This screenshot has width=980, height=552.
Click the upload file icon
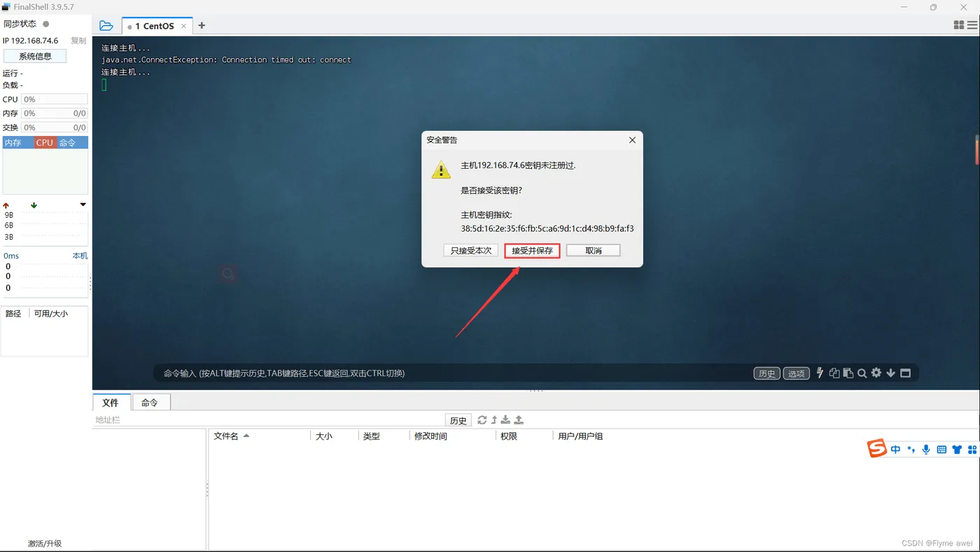pos(519,420)
